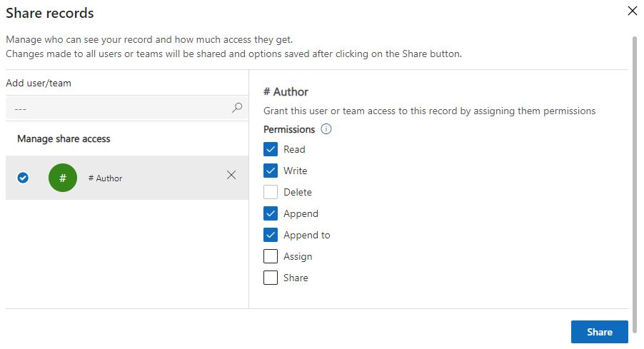Click the Permissions info icon

[326, 129]
